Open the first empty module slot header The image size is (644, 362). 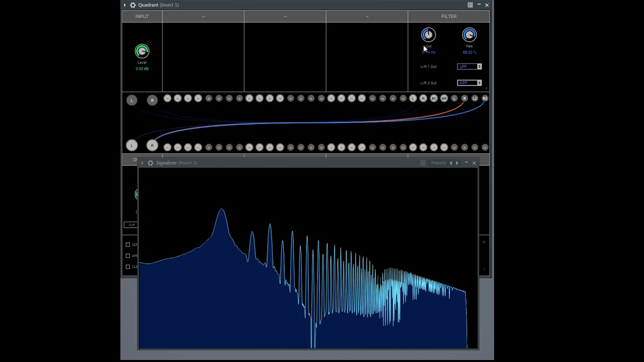[203, 17]
